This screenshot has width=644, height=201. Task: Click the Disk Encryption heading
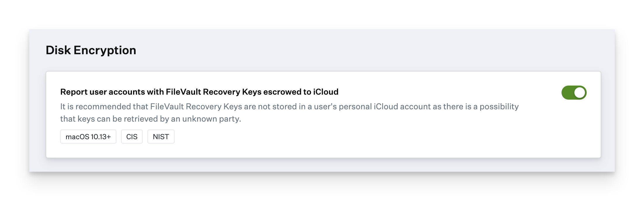click(x=91, y=50)
